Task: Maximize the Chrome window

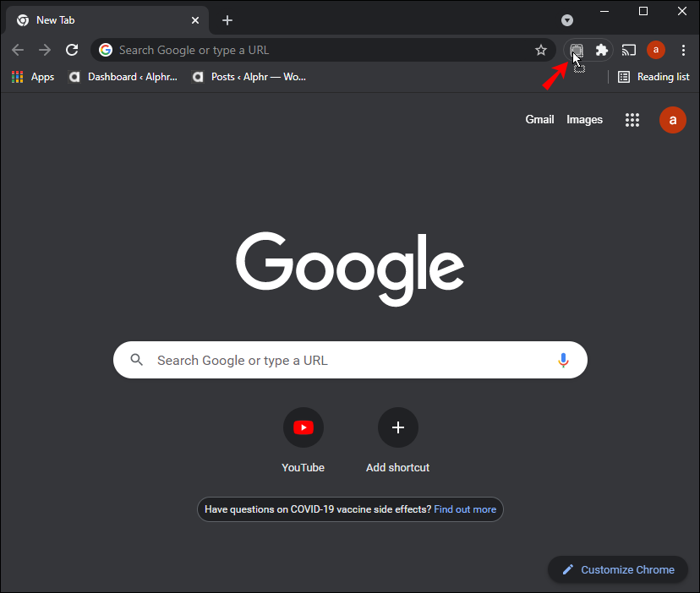Action: (x=643, y=12)
